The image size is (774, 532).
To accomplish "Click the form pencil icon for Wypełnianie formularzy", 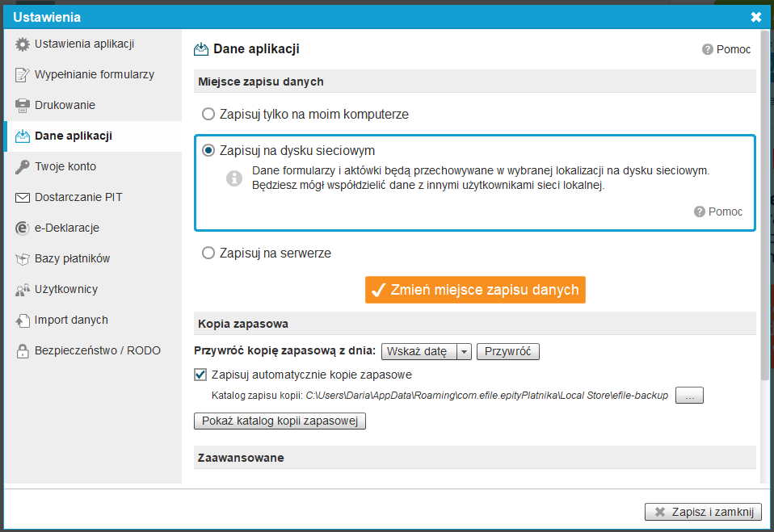I will click(22, 75).
